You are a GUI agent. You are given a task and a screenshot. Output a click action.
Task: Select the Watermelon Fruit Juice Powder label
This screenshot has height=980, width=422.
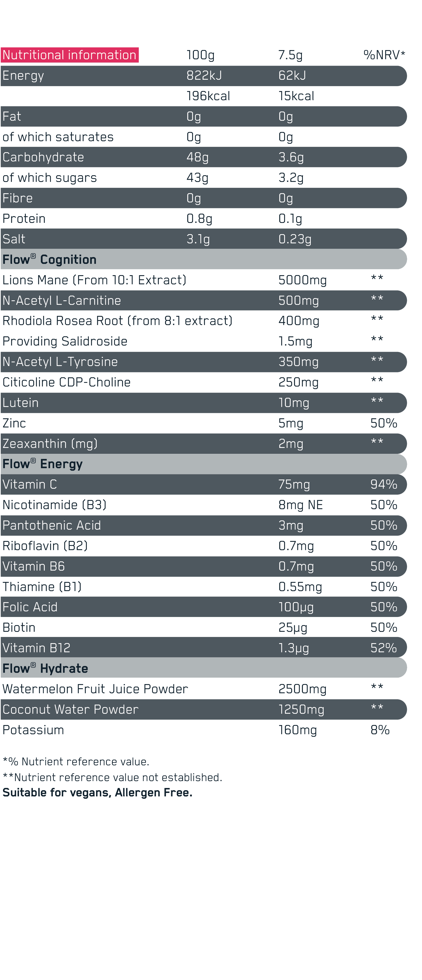point(95,689)
